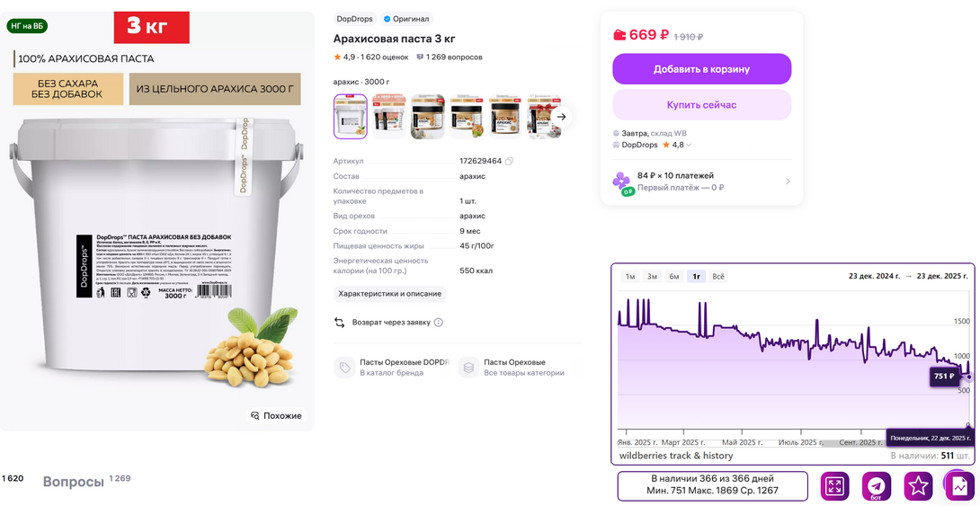The image size is (980, 506).
Task: Open the brand catalog tag icon
Action: 344,368
